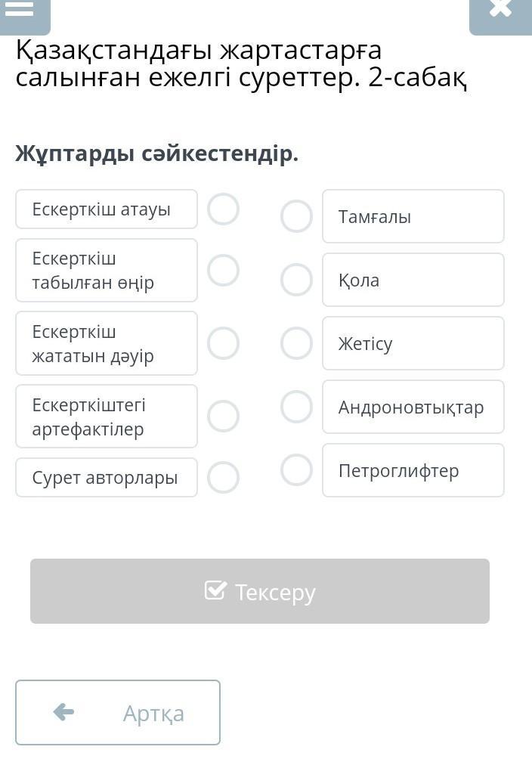532x759 pixels.
Task: Click the Андроновтықтар answer card
Action: click(x=413, y=407)
